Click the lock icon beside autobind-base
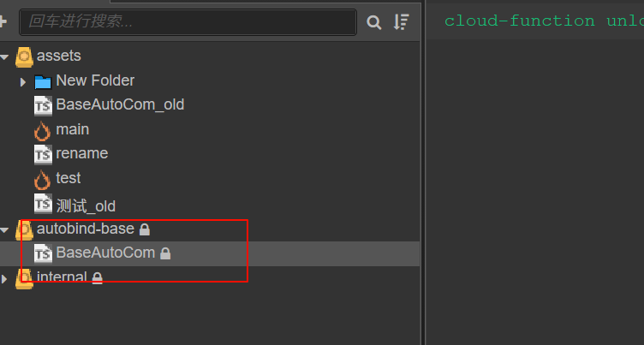The width and height of the screenshot is (644, 345). (145, 229)
